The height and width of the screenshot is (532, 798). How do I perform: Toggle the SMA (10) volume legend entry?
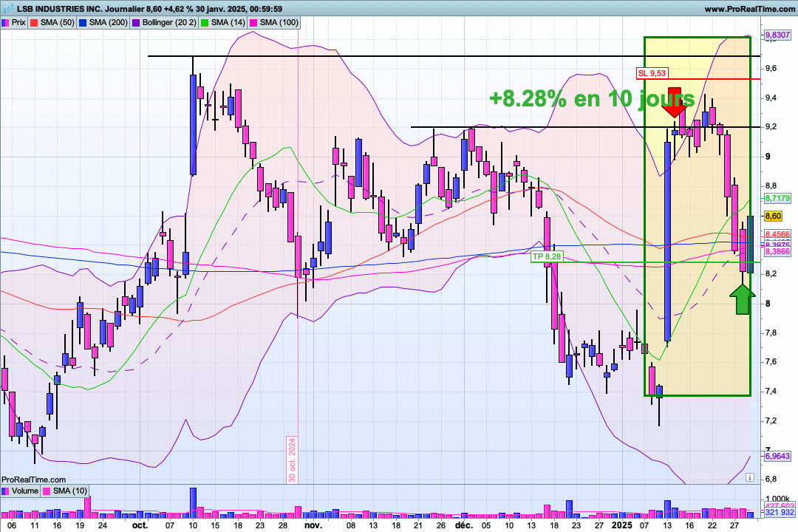tap(65, 491)
